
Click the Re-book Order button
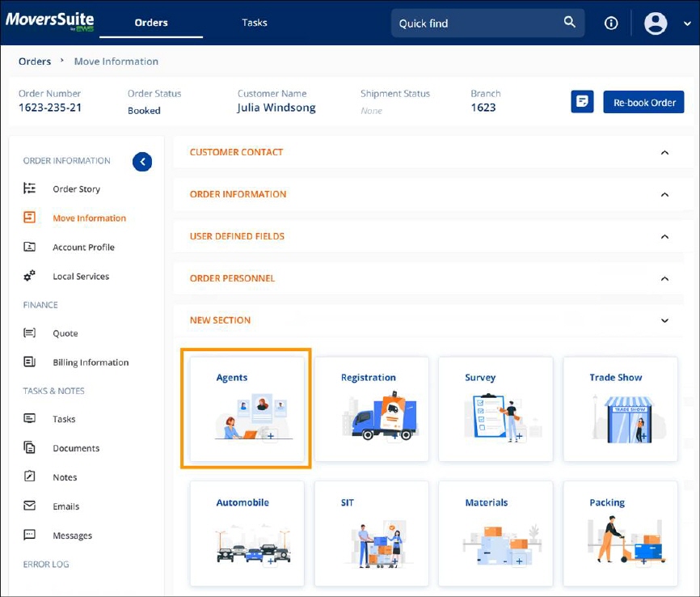click(643, 101)
